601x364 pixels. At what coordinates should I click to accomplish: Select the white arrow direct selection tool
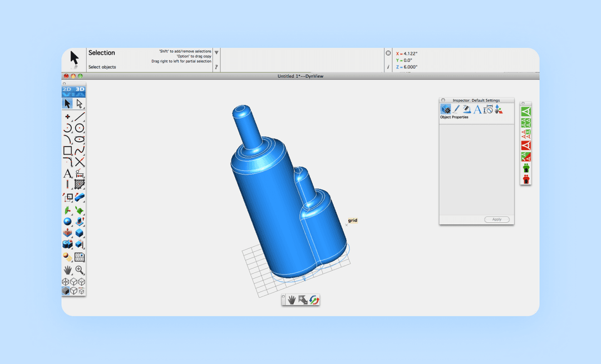click(x=80, y=104)
